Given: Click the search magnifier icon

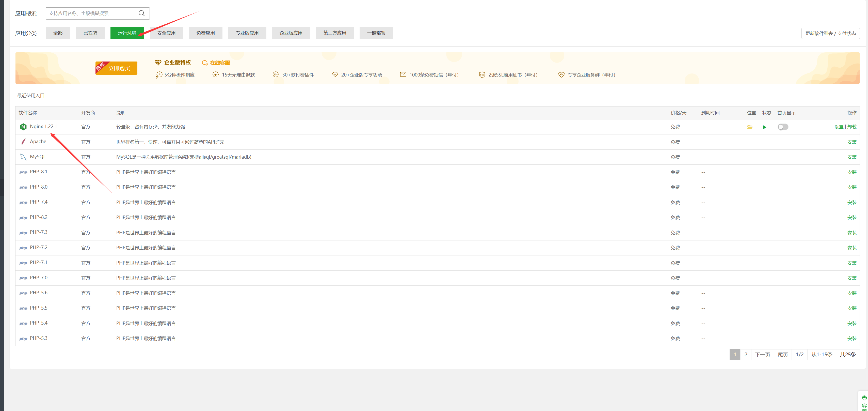Looking at the screenshot, I should [141, 13].
